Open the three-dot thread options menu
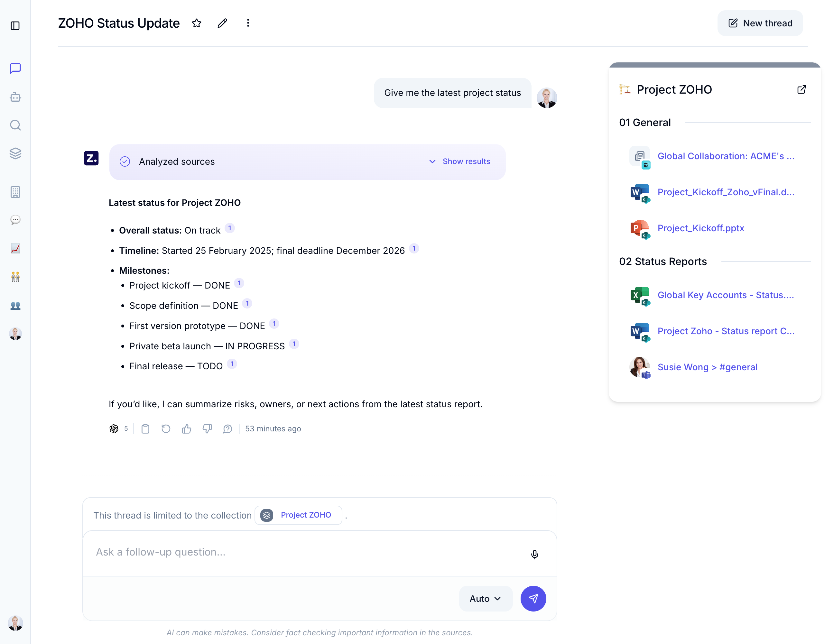 (x=248, y=23)
